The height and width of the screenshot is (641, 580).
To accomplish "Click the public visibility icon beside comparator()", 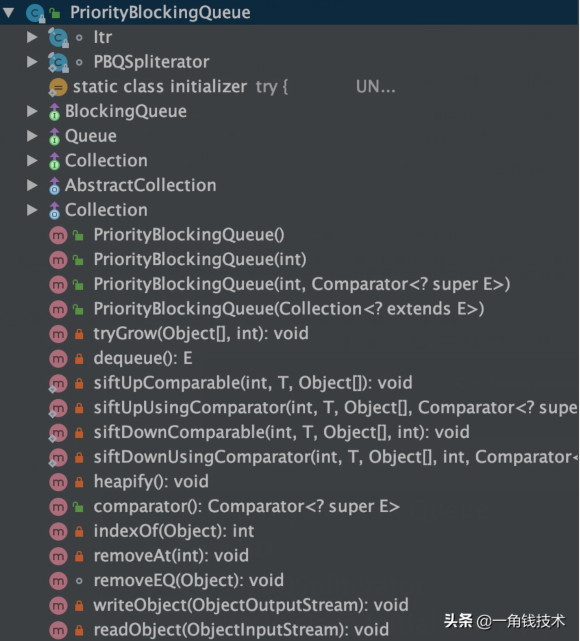I will 78,507.
